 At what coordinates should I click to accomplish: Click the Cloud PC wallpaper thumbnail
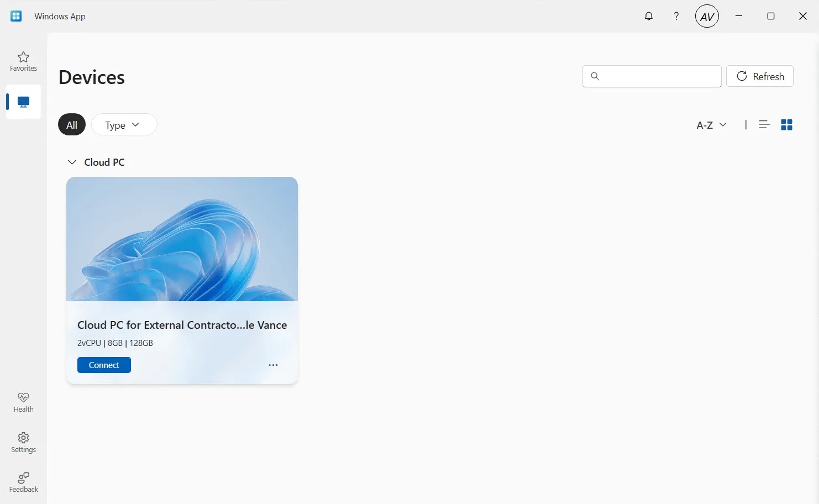click(182, 239)
